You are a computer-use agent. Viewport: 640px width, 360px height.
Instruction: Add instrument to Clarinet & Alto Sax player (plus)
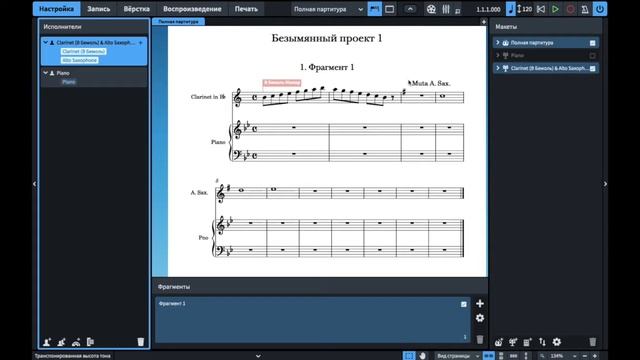point(140,42)
